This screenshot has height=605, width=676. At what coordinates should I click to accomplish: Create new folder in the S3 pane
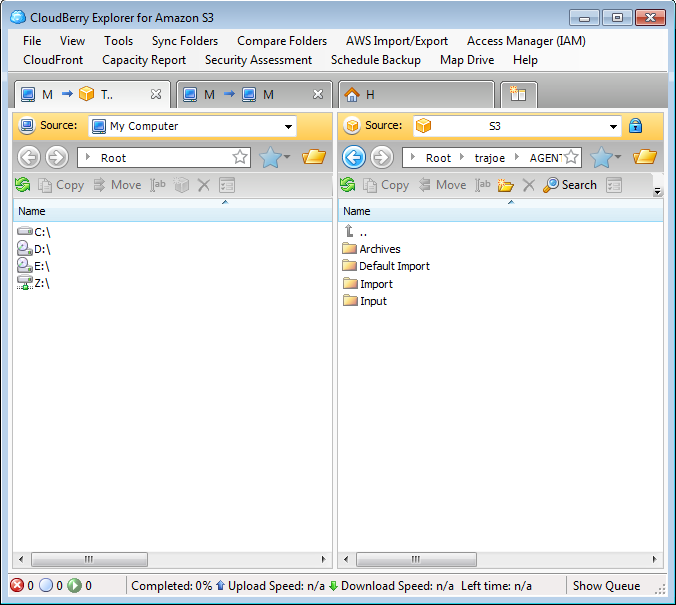point(506,185)
